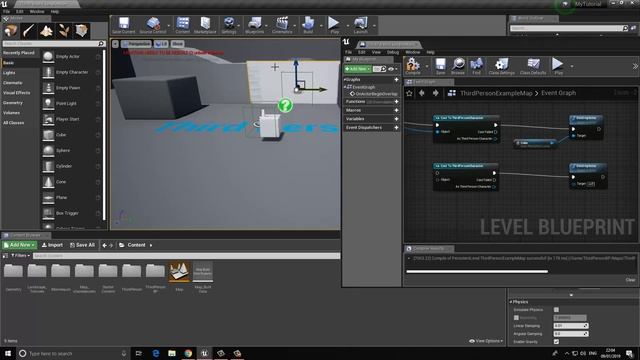Open Source Control in main toolbar
Screen dimensions: 640x360
coord(153,25)
